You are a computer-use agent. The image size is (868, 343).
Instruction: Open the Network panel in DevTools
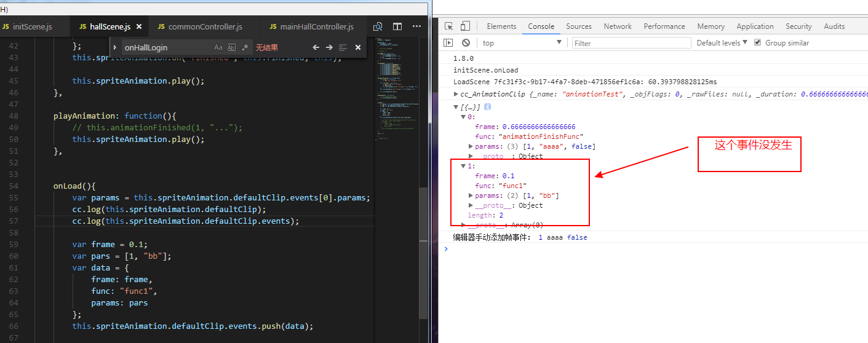[x=618, y=26]
